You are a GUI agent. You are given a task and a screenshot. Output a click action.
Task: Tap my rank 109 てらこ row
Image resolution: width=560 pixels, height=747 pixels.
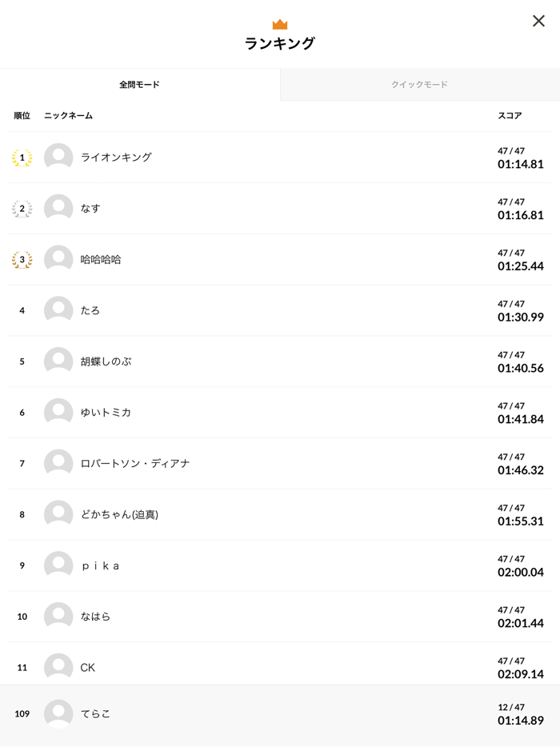point(280,713)
